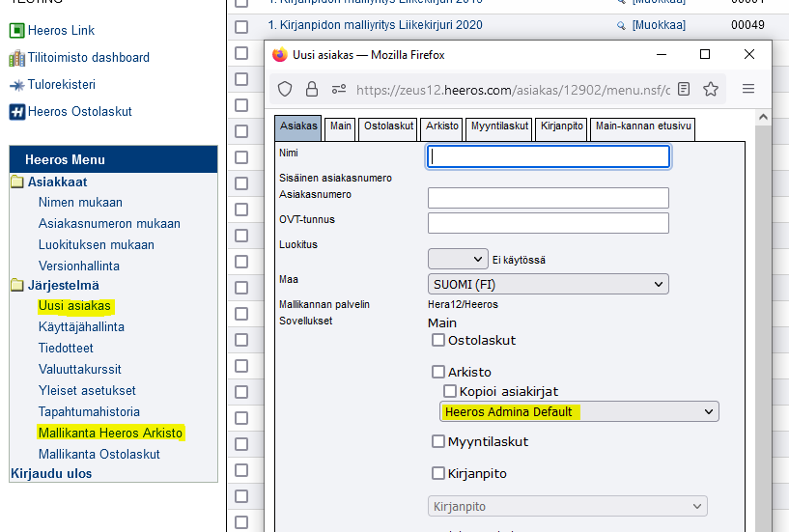Open Luokituksen mukaan list

click(x=97, y=244)
